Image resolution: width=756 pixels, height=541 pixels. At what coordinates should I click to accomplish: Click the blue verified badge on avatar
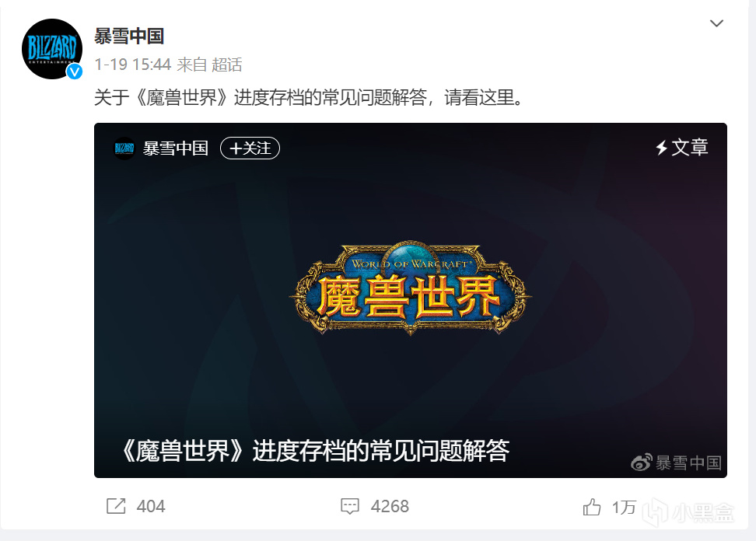[74, 72]
